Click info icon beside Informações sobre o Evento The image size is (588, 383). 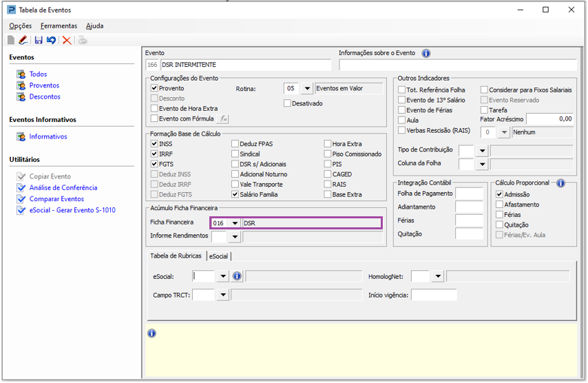[426, 53]
